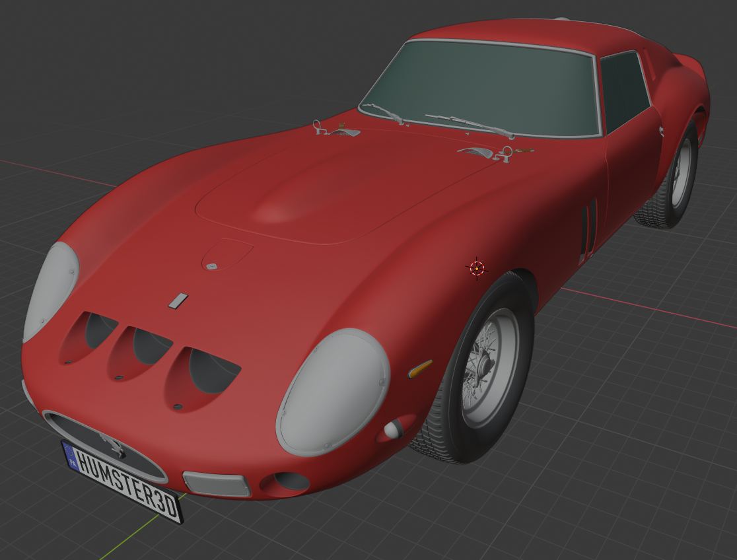Image resolution: width=737 pixels, height=560 pixels.
Task: Select the rectangular turn signal beside the plate
Action: point(217,484)
